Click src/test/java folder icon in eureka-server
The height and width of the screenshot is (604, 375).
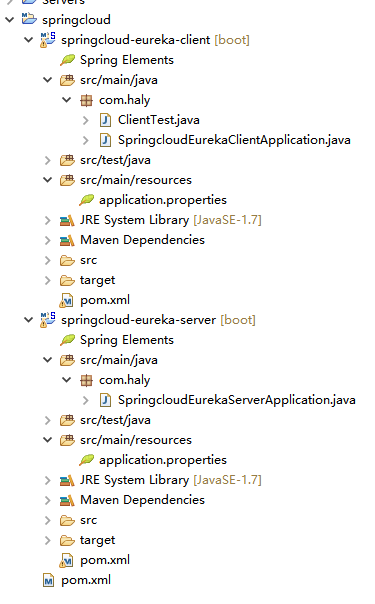(67, 420)
